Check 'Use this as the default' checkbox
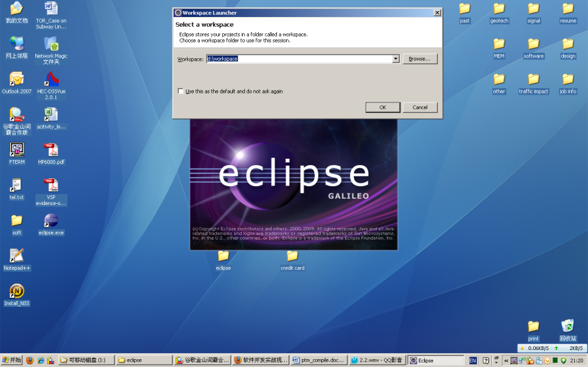This screenshot has height=367, width=588. click(x=181, y=91)
